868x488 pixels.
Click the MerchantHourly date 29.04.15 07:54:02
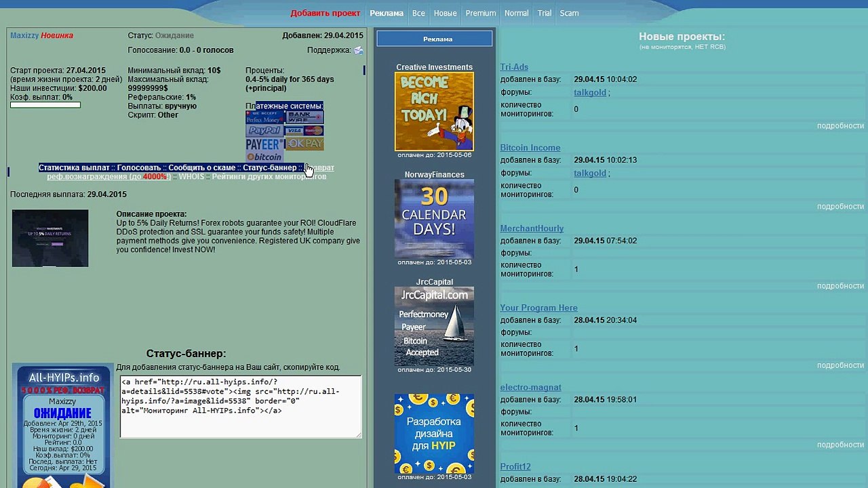click(606, 241)
